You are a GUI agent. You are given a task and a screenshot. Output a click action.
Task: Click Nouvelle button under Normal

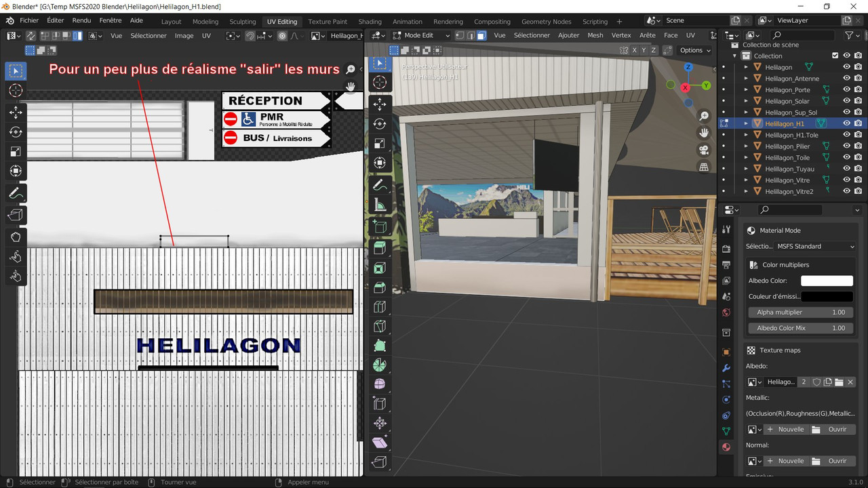785,461
